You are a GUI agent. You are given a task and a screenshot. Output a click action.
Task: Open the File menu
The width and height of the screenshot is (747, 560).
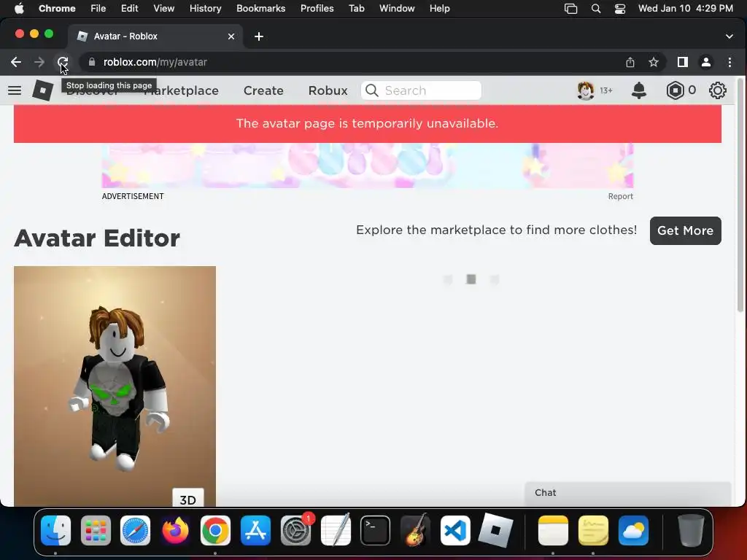[x=98, y=8]
